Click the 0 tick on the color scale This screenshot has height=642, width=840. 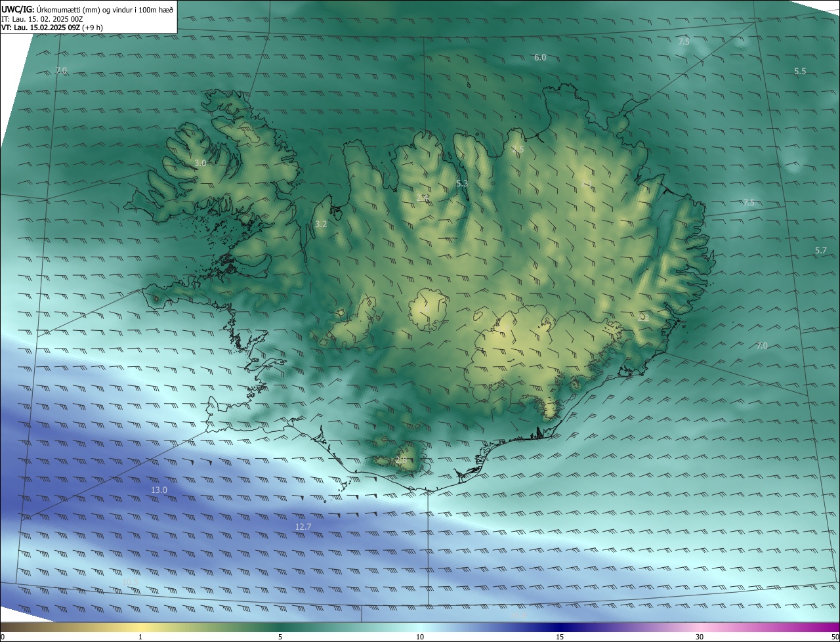(3, 637)
